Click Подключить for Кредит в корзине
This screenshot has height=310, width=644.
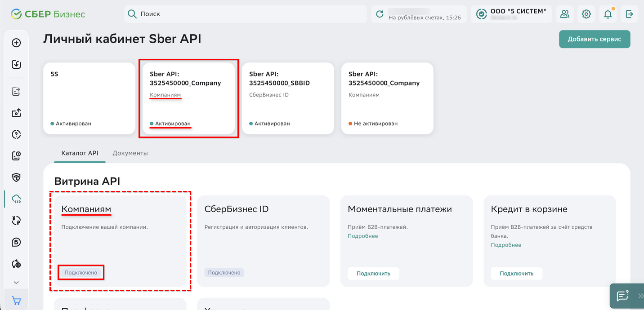click(516, 273)
